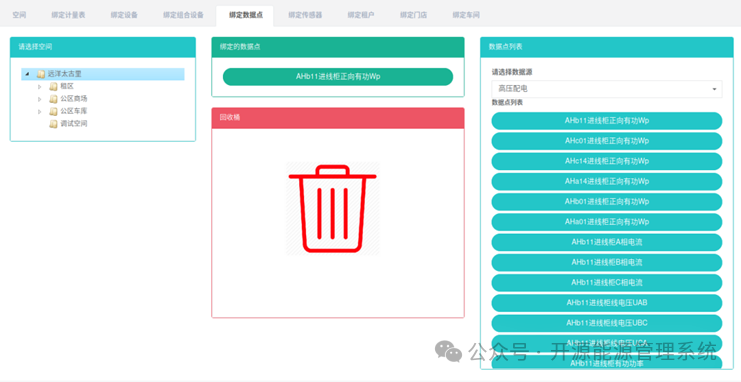741x382 pixels.
Task: Open the 绑定计量表 tab
Action: point(69,15)
